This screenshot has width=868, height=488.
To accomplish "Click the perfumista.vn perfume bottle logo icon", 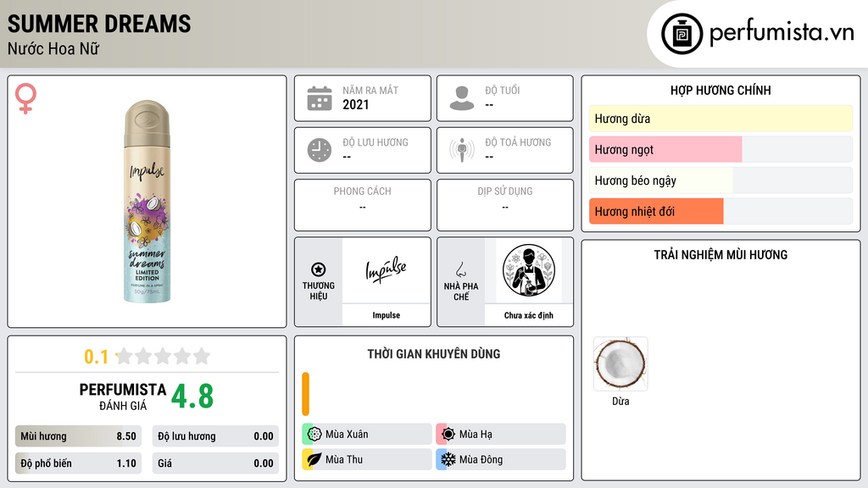I will click(x=682, y=34).
